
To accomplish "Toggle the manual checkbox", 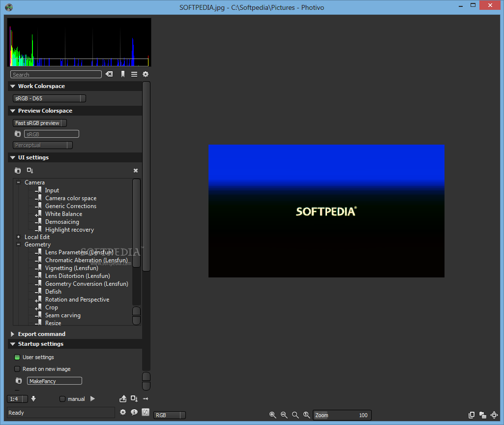I will click(x=62, y=399).
